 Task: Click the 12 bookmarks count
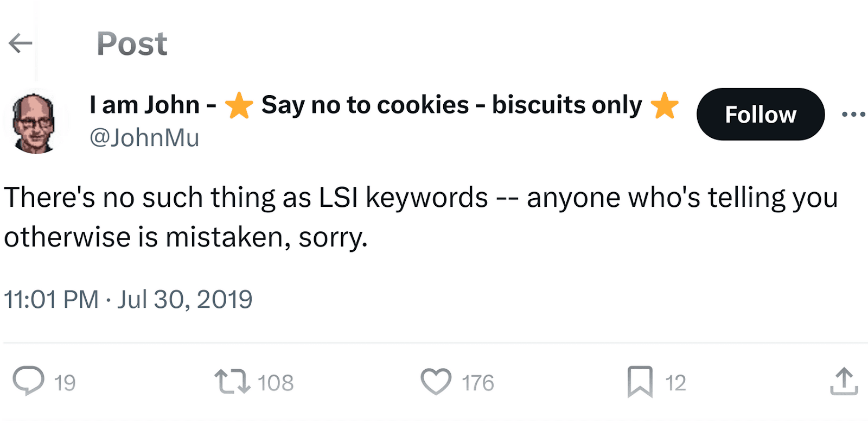click(x=676, y=383)
